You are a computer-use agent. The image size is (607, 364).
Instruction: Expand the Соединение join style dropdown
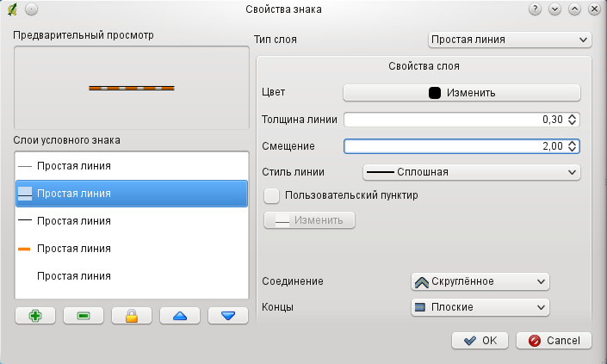480,281
